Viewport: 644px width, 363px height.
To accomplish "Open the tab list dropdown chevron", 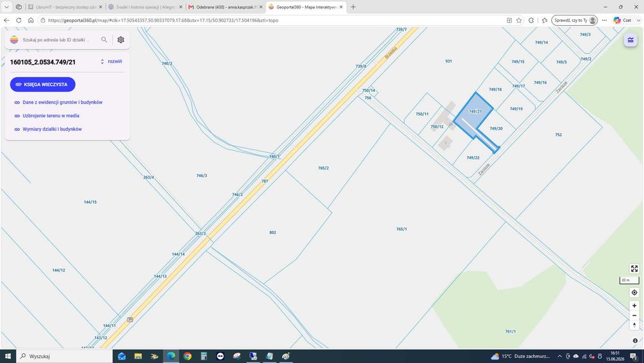I will pos(6,7).
